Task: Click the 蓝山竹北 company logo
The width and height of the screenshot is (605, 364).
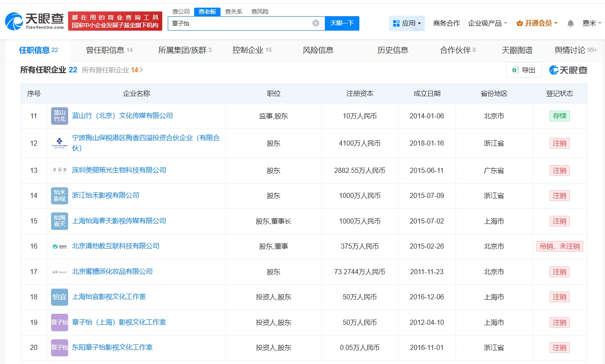Action: (x=60, y=116)
